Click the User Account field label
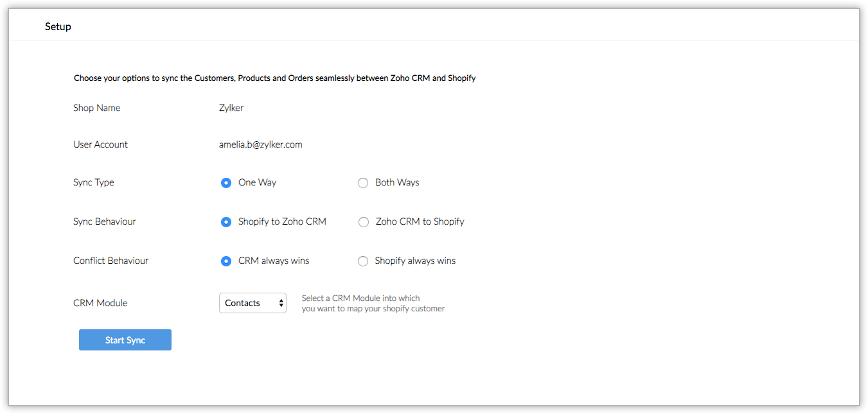 [100, 144]
